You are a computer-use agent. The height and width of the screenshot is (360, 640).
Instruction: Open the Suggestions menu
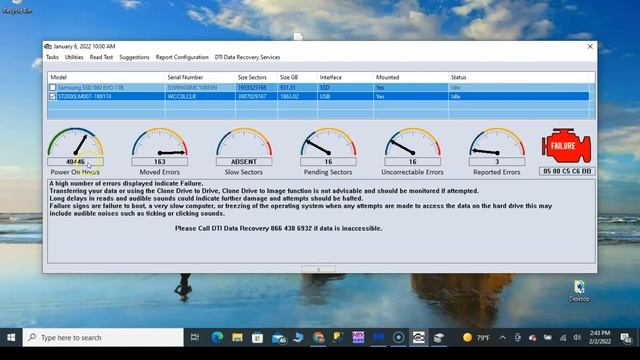pos(134,57)
